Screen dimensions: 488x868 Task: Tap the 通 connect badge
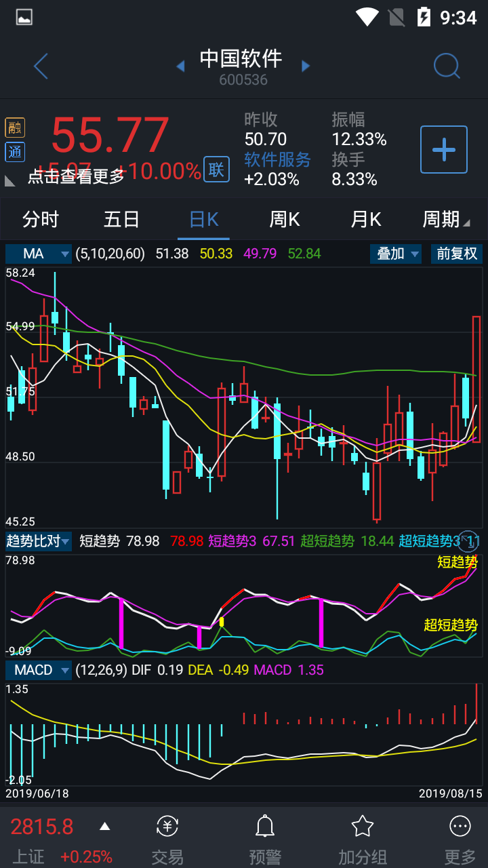coord(15,152)
